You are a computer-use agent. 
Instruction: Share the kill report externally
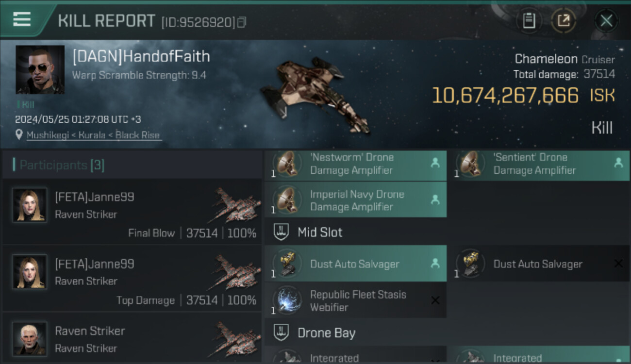564,21
